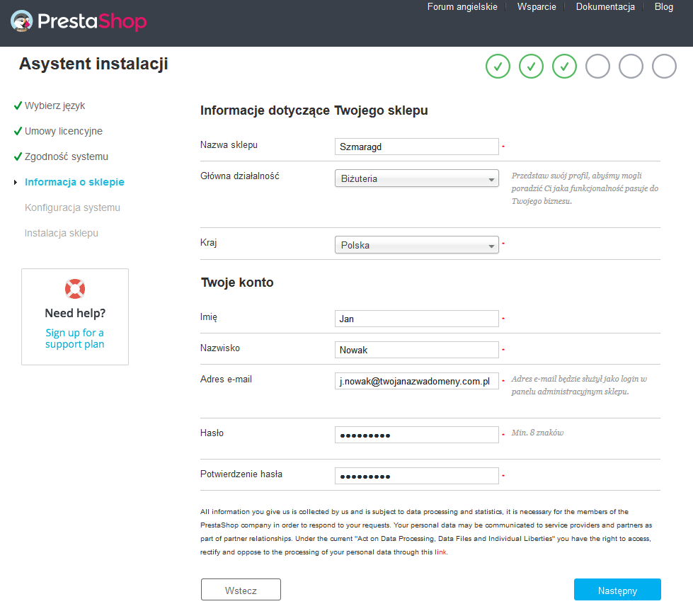Open Forum angielskie in top menu
This screenshot has width=693, height=616.
pos(462,6)
